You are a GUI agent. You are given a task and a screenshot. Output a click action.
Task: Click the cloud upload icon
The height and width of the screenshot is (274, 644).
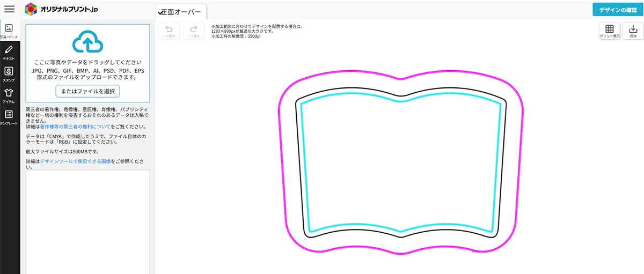click(x=87, y=42)
